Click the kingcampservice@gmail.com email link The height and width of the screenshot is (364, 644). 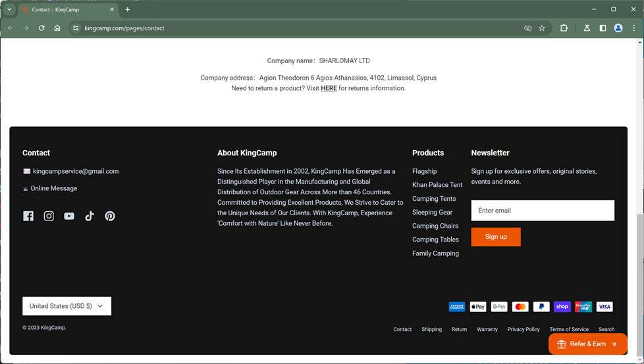tap(76, 171)
